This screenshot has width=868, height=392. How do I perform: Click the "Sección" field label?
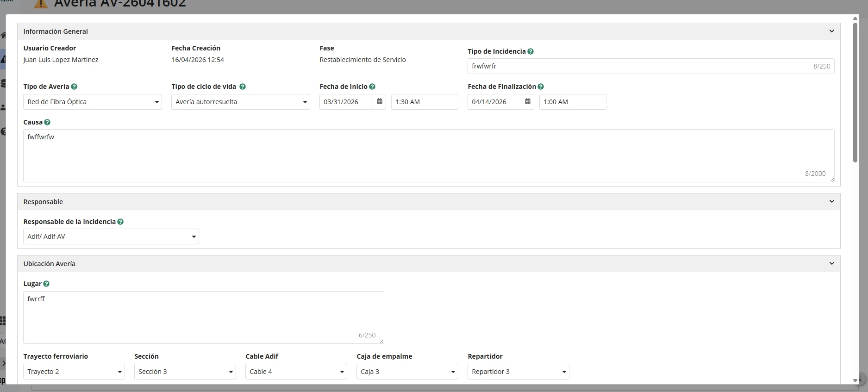click(x=146, y=356)
